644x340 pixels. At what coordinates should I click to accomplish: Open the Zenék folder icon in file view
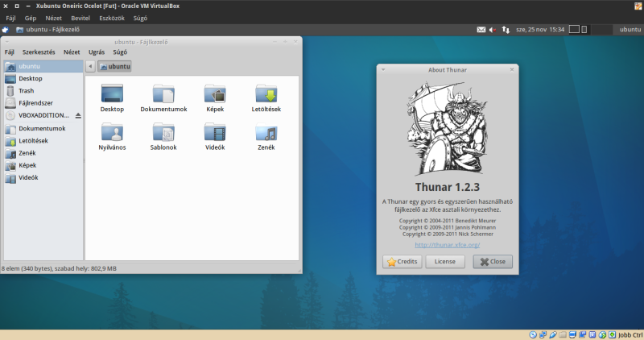tap(266, 132)
